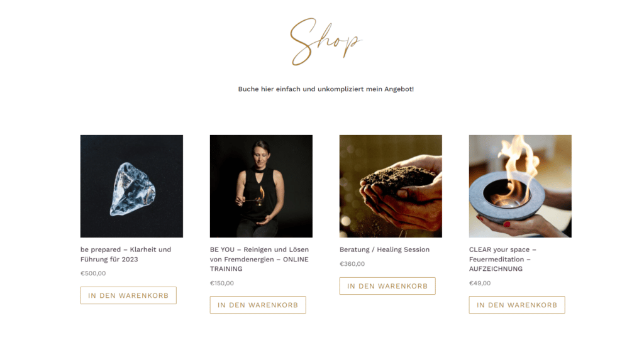Open the fire bowl product image
The width and height of the screenshot is (644, 362).
520,186
